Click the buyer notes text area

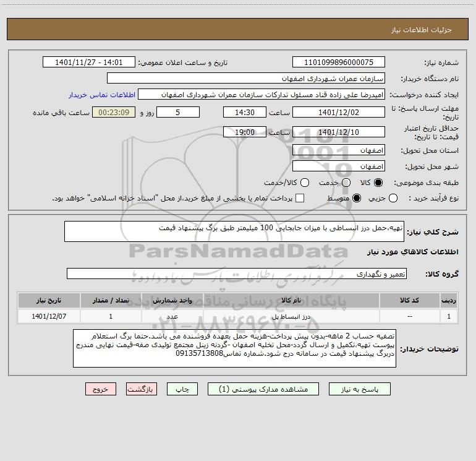pos(234,348)
